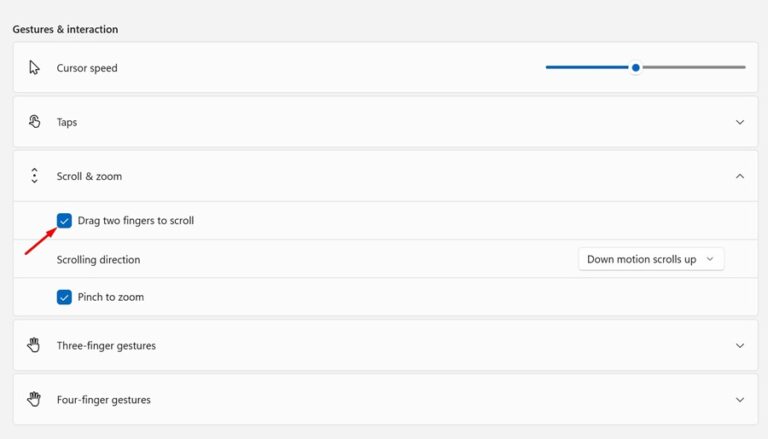Select the "Four-finger gestures" text label

click(x=104, y=399)
